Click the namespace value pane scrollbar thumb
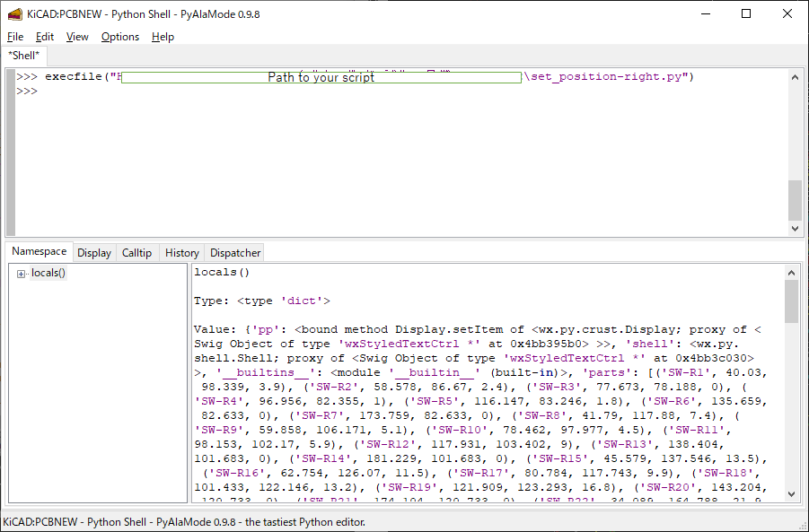The height and width of the screenshot is (532, 809). point(791,301)
